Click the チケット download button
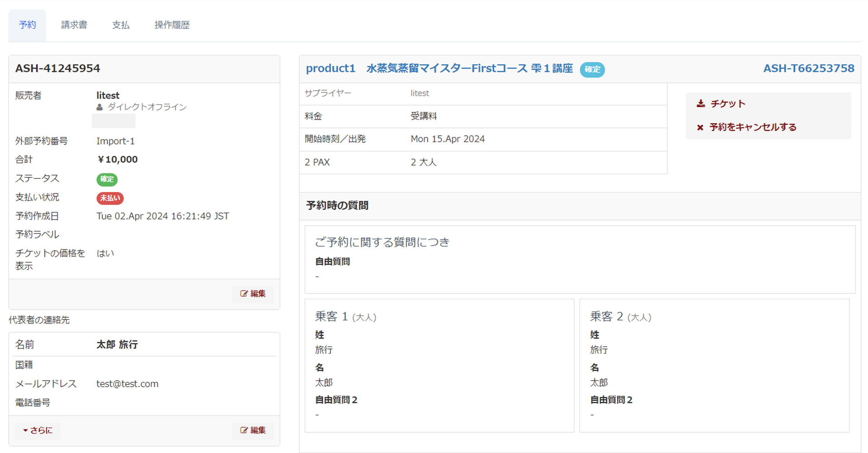 click(x=727, y=104)
